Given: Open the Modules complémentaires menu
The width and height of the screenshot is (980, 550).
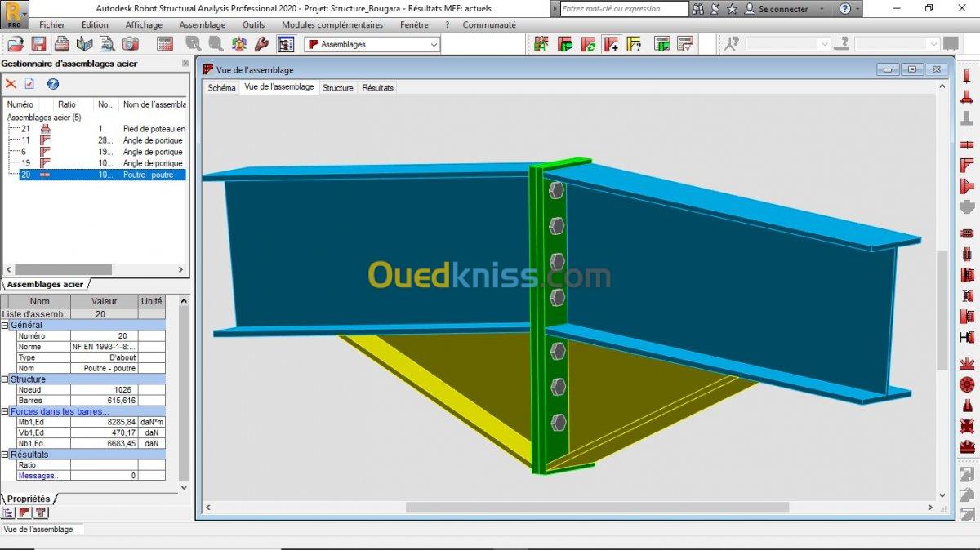Looking at the screenshot, I should (x=332, y=24).
